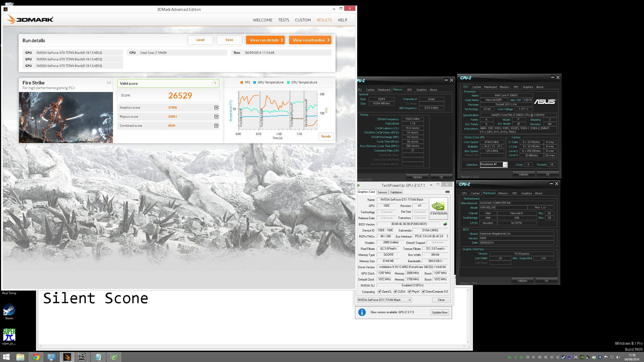Click Update Now for GPU-Z
644x362 pixels.
(x=440, y=312)
